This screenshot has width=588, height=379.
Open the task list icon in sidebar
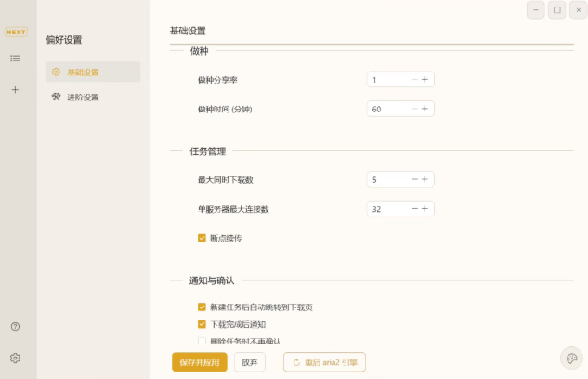click(x=15, y=59)
